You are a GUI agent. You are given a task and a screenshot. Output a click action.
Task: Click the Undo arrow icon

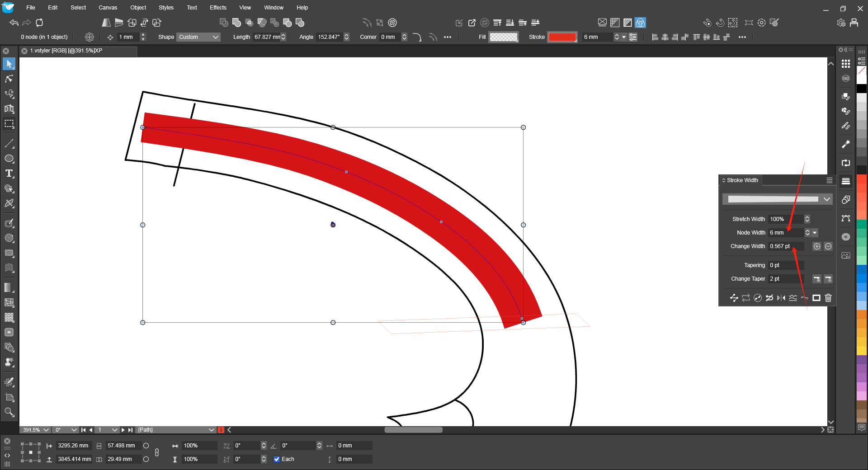(14, 23)
